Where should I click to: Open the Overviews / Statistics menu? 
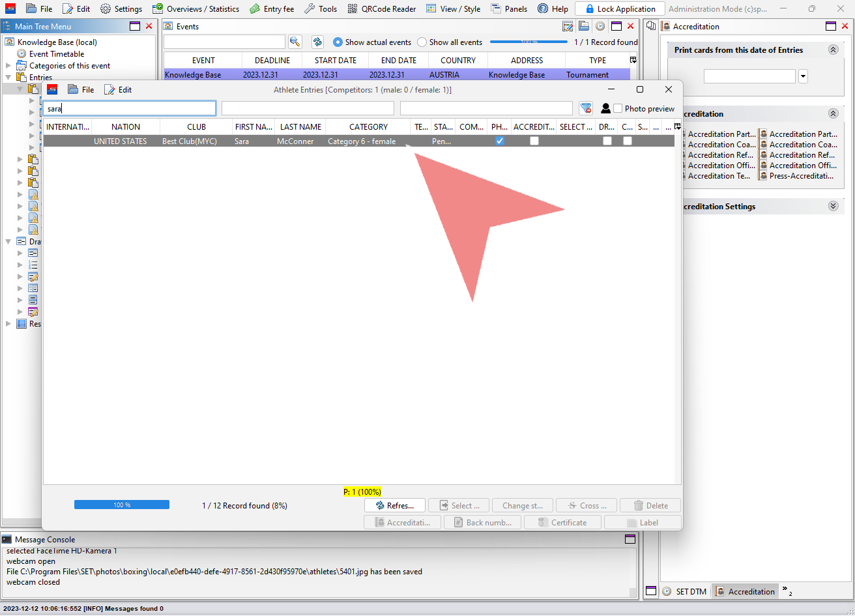[x=196, y=9]
